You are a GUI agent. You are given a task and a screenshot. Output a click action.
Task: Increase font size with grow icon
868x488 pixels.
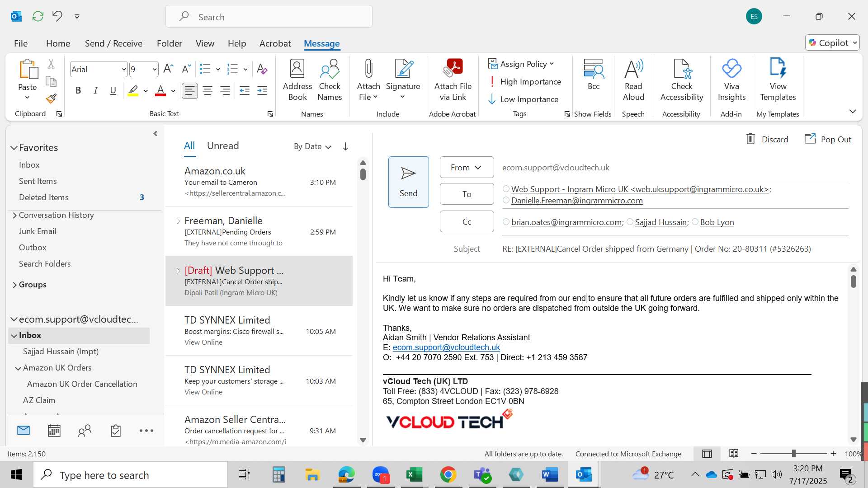click(168, 69)
